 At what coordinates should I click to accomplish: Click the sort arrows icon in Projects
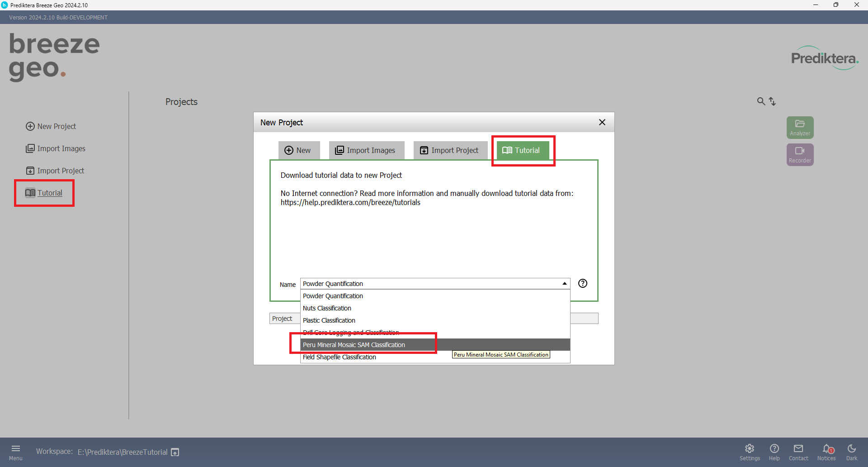pyautogui.click(x=772, y=101)
